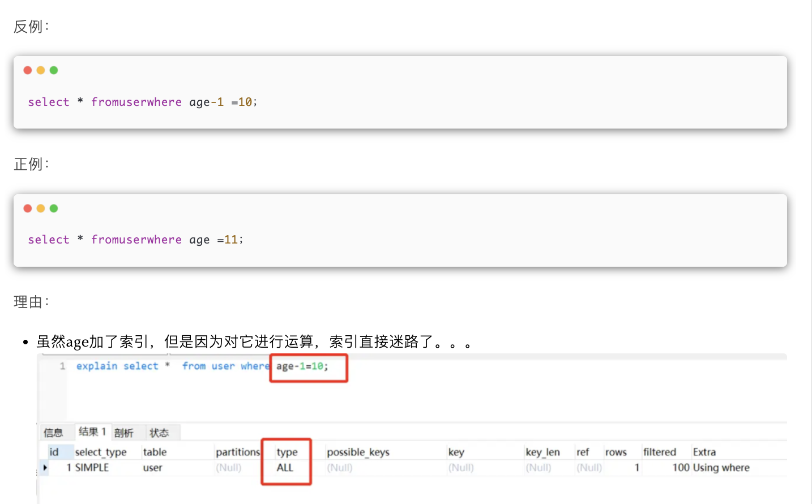This screenshot has height=504, width=812.
Task: Switch to the 信息 tab
Action: click(x=54, y=433)
